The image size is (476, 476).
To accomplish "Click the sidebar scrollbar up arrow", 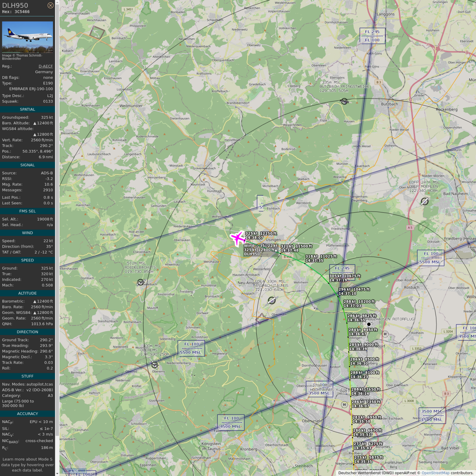I will click(57, 2).
